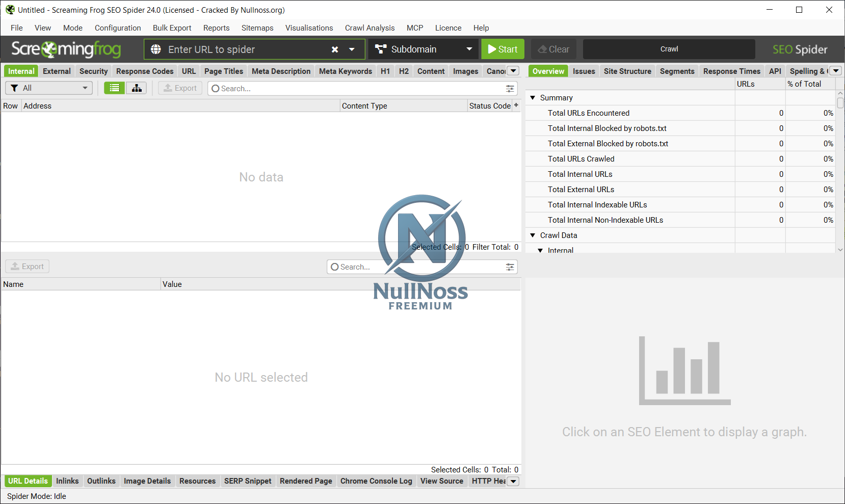This screenshot has height=504, width=845.
Task: Open the Issues tab
Action: pos(584,71)
